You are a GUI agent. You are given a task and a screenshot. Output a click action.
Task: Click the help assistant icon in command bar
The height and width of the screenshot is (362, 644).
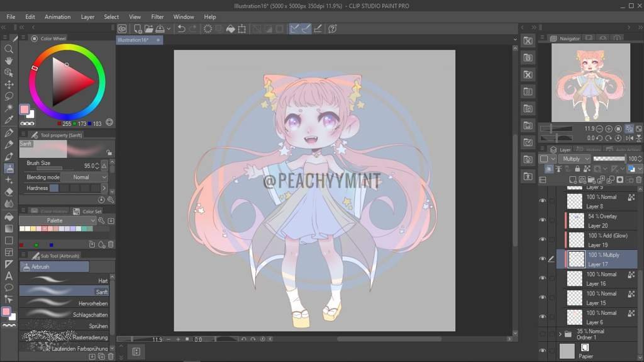(332, 29)
